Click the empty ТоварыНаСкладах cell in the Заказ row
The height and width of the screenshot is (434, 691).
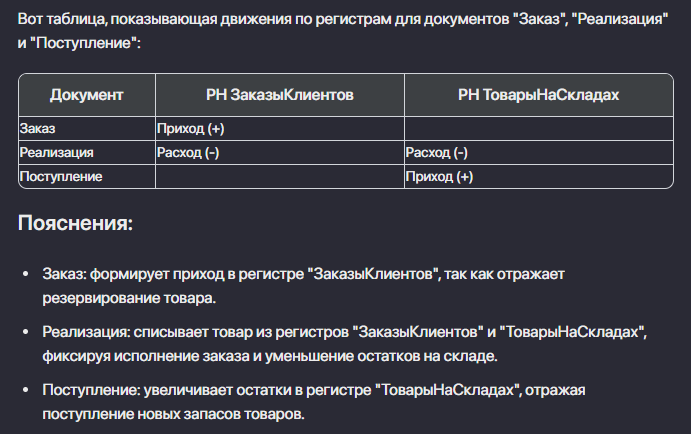click(537, 129)
